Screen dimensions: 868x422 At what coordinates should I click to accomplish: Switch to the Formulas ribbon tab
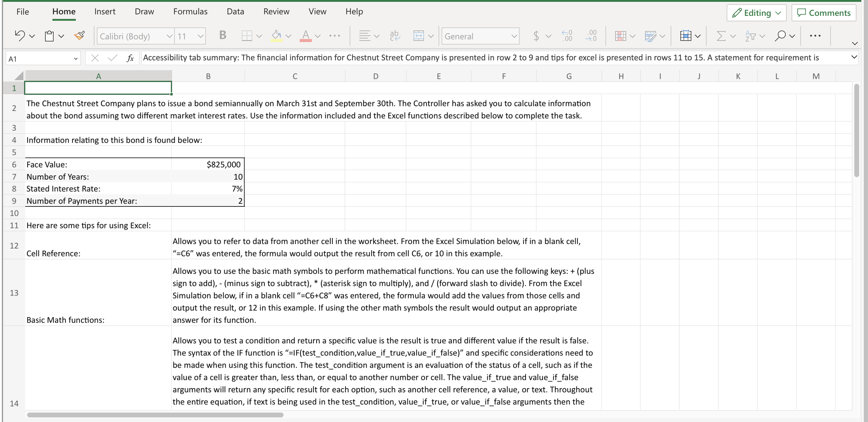pyautogui.click(x=190, y=11)
